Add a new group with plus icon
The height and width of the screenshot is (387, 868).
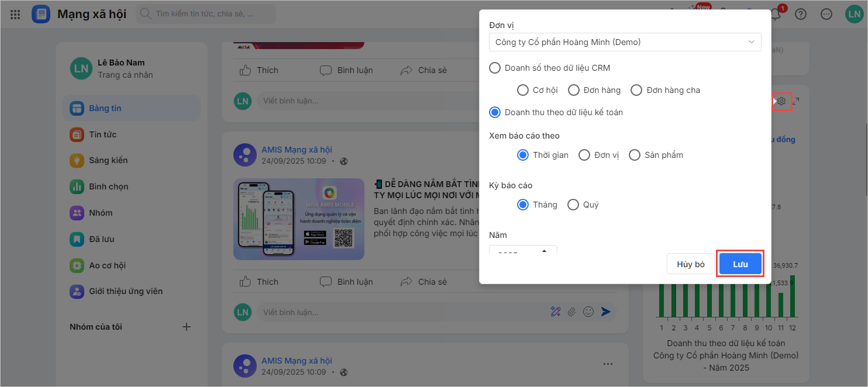(187, 327)
